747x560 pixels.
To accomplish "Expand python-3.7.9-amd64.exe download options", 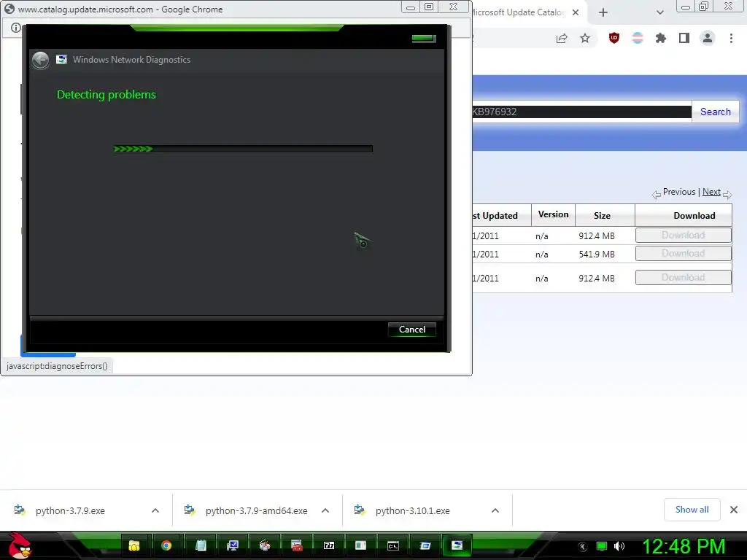I will tap(325, 510).
